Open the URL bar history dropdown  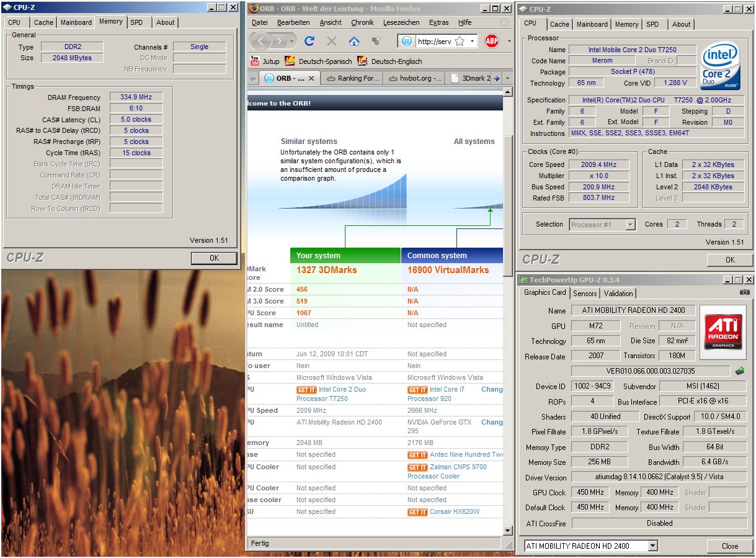tap(472, 41)
